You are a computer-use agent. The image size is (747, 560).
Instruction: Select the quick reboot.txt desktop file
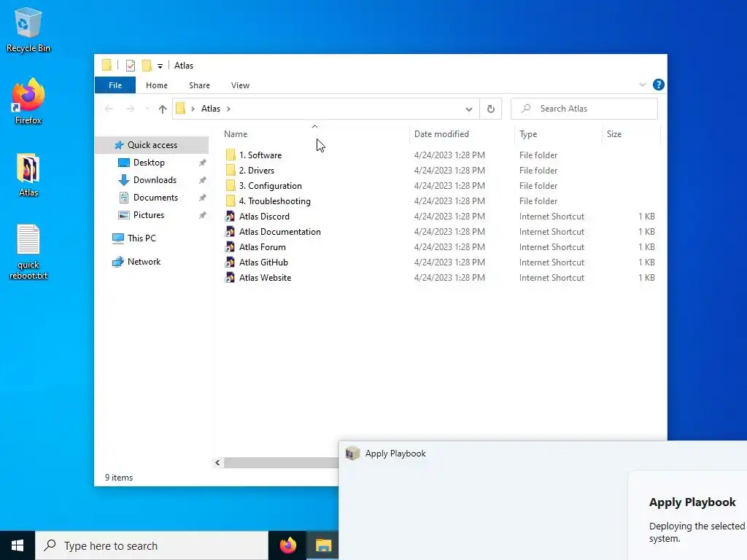[28, 252]
